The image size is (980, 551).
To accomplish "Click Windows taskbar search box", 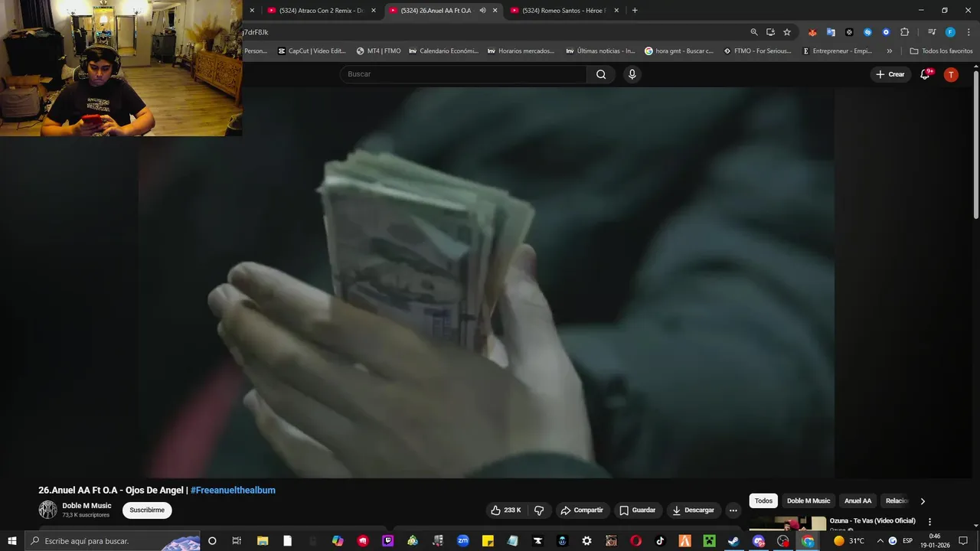I will [113, 541].
